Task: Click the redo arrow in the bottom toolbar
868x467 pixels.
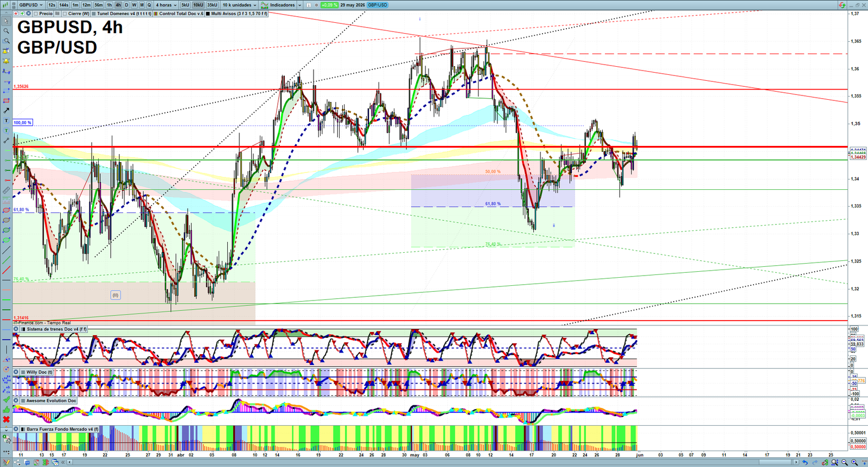Action: pyautogui.click(x=814, y=463)
